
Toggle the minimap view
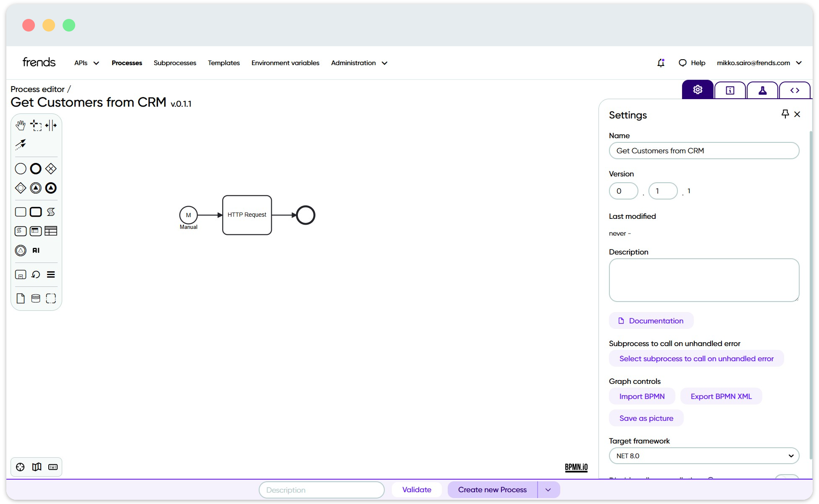[x=37, y=467]
